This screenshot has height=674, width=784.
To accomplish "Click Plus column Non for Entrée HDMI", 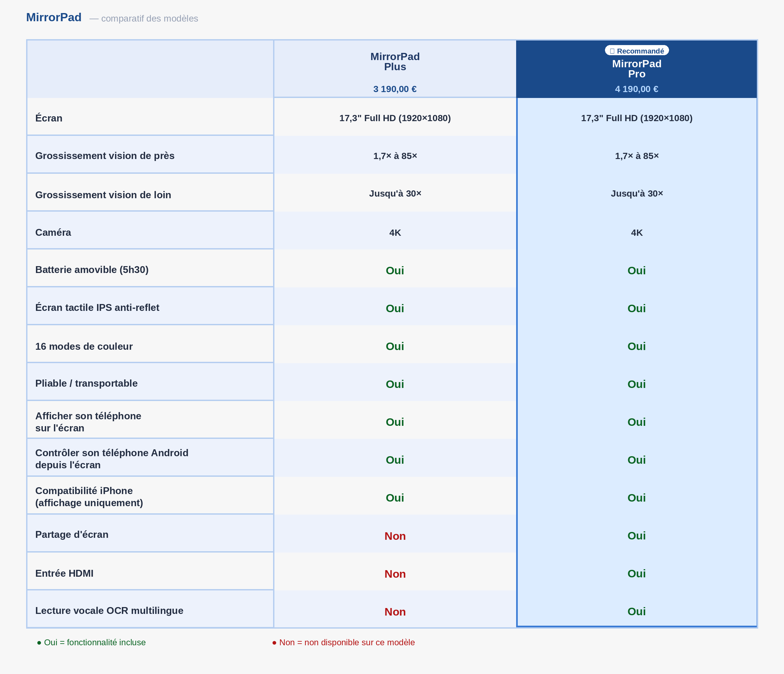I will coord(395,574).
